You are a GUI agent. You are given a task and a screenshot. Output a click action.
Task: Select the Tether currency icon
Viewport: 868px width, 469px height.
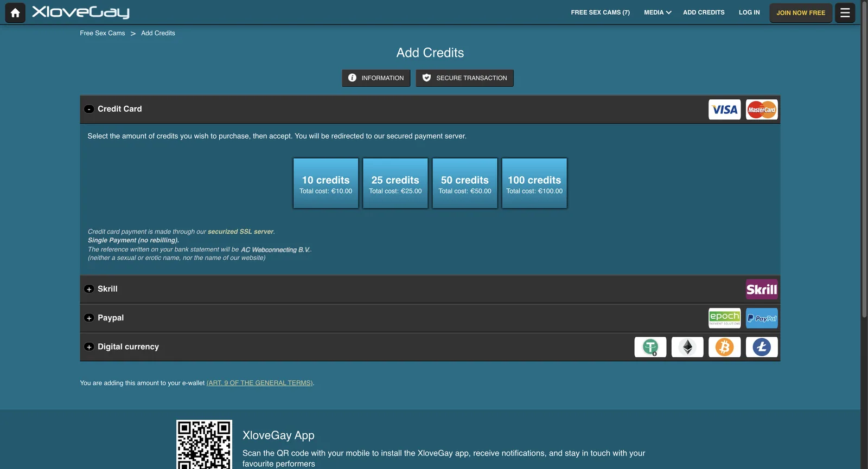pyautogui.click(x=650, y=347)
